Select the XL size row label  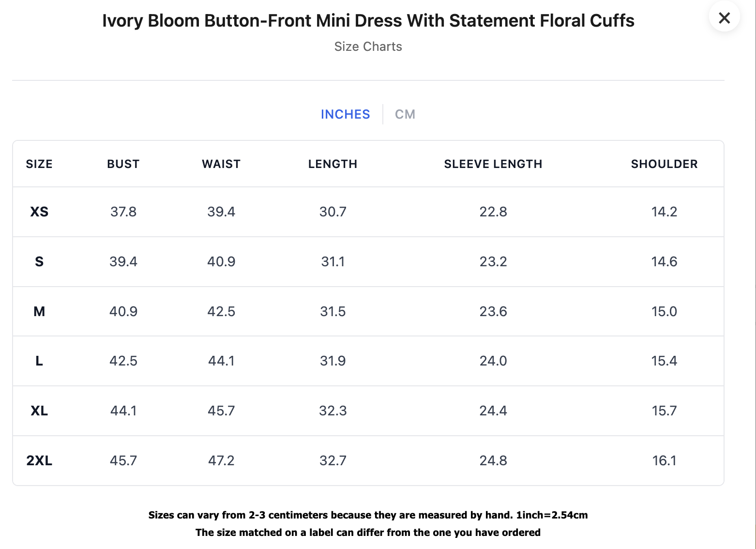point(39,411)
